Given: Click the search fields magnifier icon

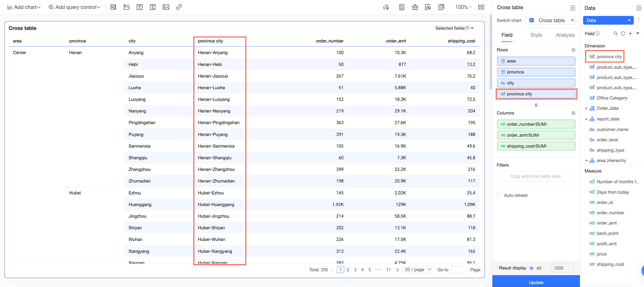Looking at the screenshot, I should pyautogui.click(x=615, y=34).
